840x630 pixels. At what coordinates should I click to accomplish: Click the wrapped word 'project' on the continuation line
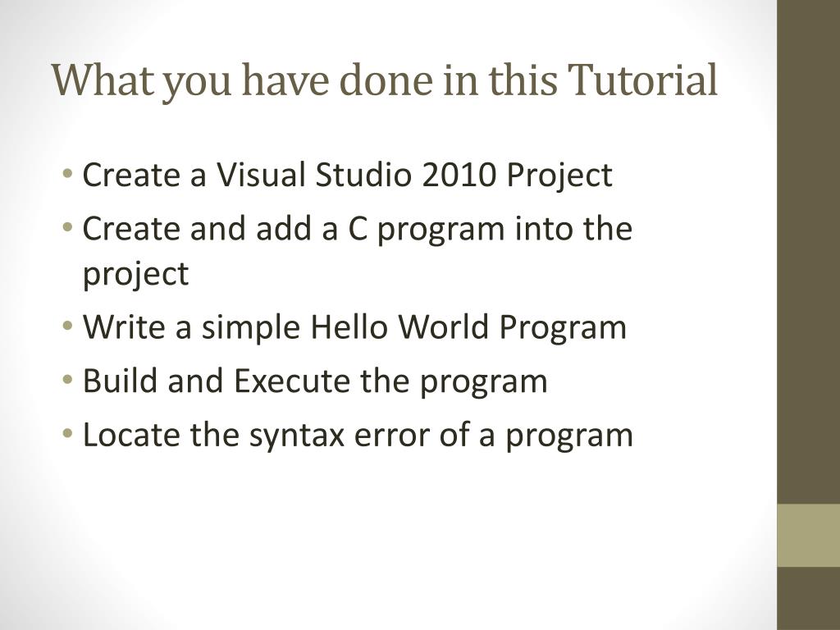tap(135, 275)
